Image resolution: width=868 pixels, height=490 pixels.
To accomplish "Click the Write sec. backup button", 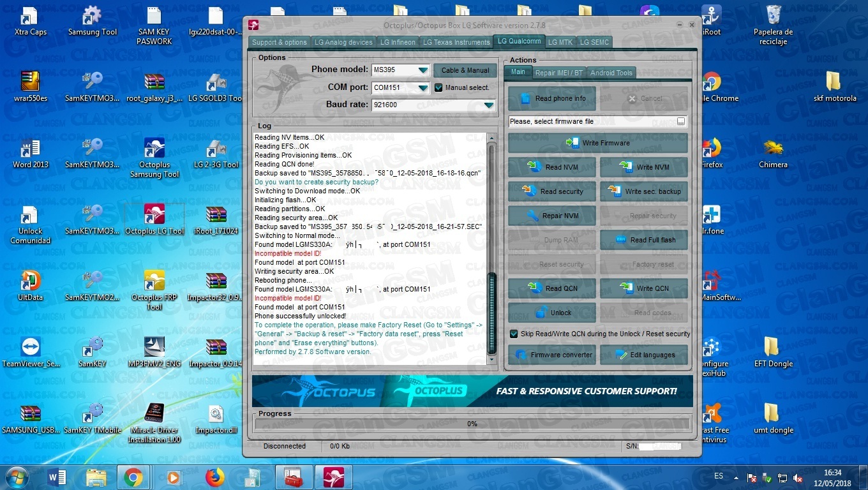I will coord(644,191).
